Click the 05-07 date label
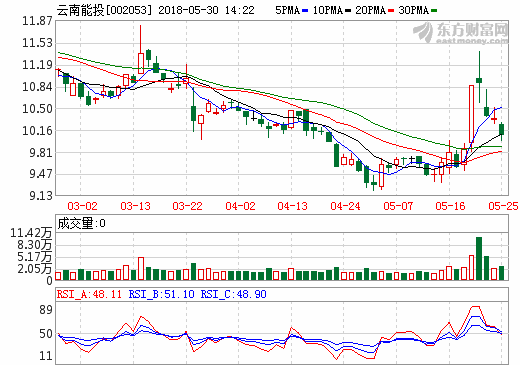Viewport: 520px width, 365px height. pos(398,206)
